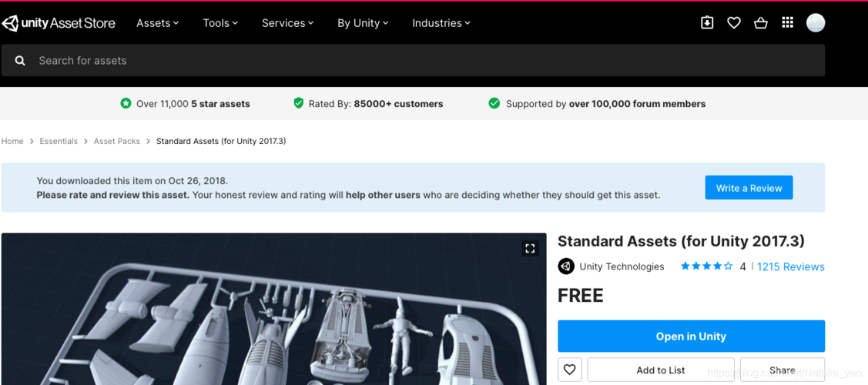Image resolution: width=868 pixels, height=385 pixels.
Task: Click the FREE price label
Action: tap(580, 296)
